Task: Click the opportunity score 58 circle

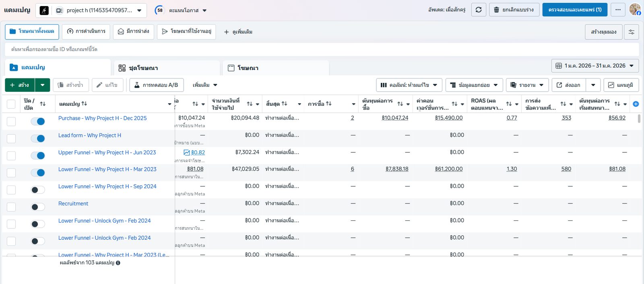Action: [160, 10]
